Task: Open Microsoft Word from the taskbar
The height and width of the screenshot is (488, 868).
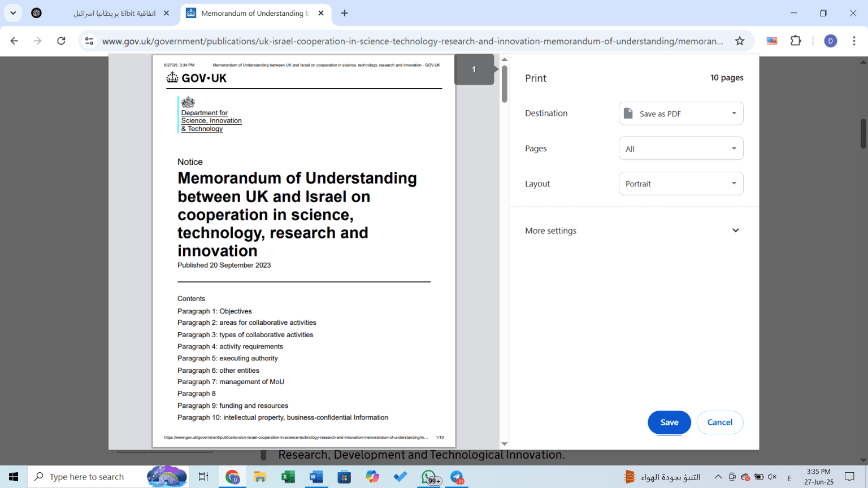Action: [x=316, y=477]
